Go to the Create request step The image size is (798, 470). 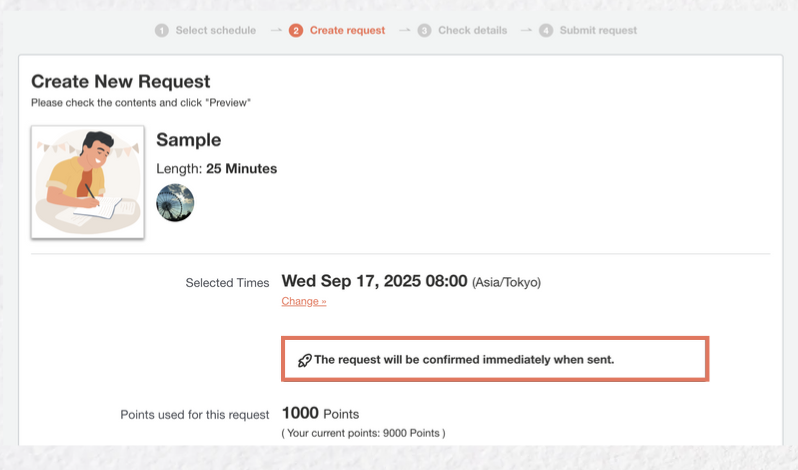point(348,31)
